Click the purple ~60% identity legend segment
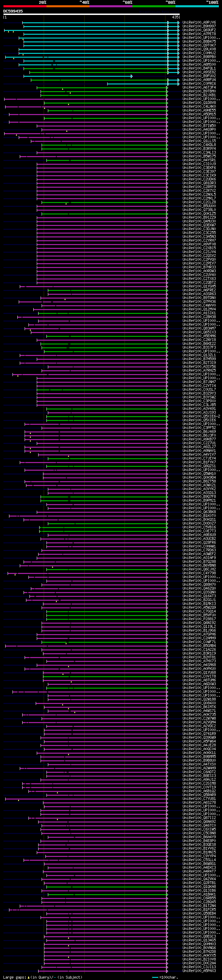Image resolution: width=222 pixels, height=980 pixels. click(111, 6)
